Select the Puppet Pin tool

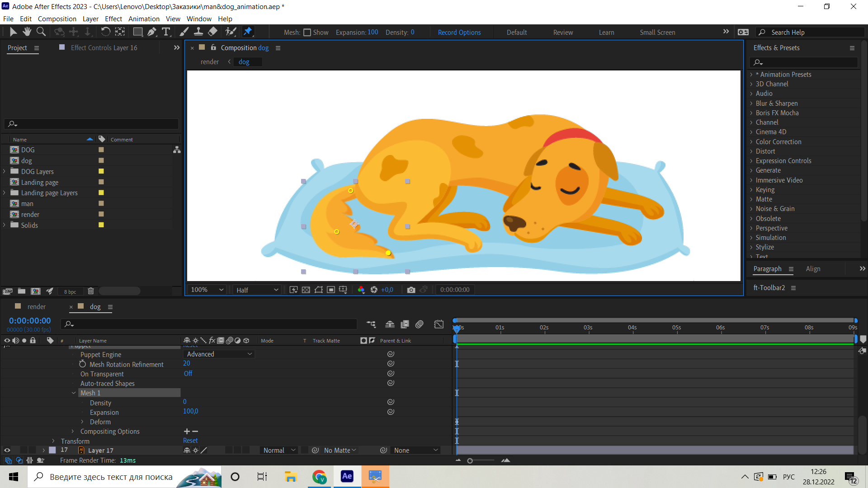(x=248, y=32)
